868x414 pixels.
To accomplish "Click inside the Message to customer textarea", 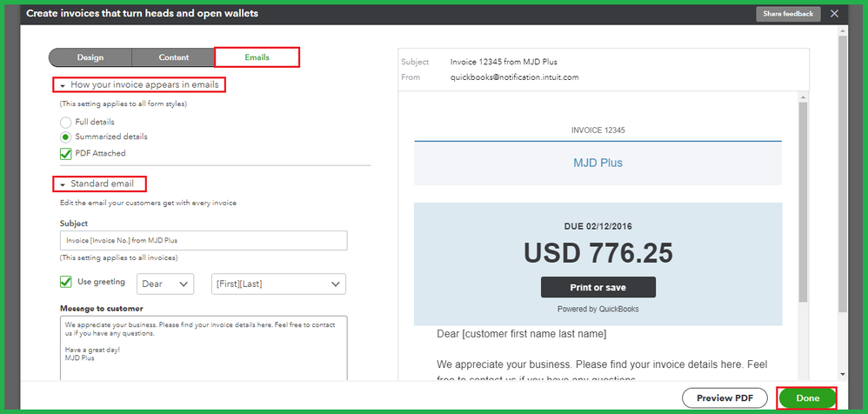I will [x=204, y=348].
